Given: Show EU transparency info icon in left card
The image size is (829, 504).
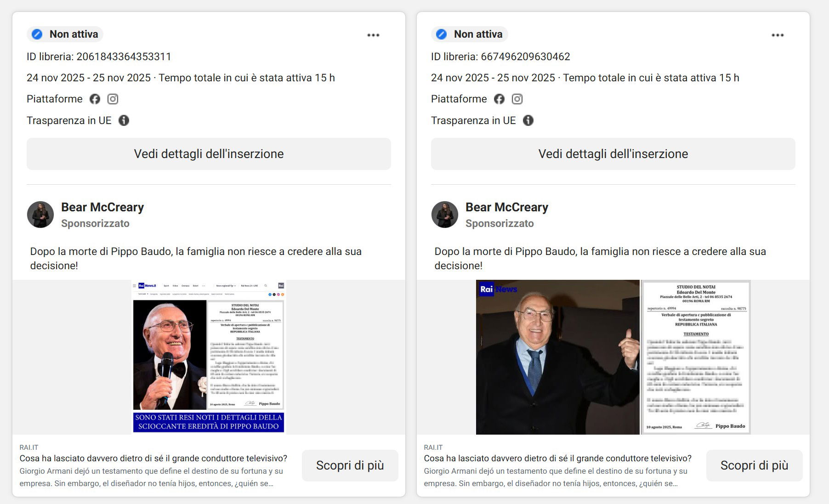Looking at the screenshot, I should tap(124, 120).
